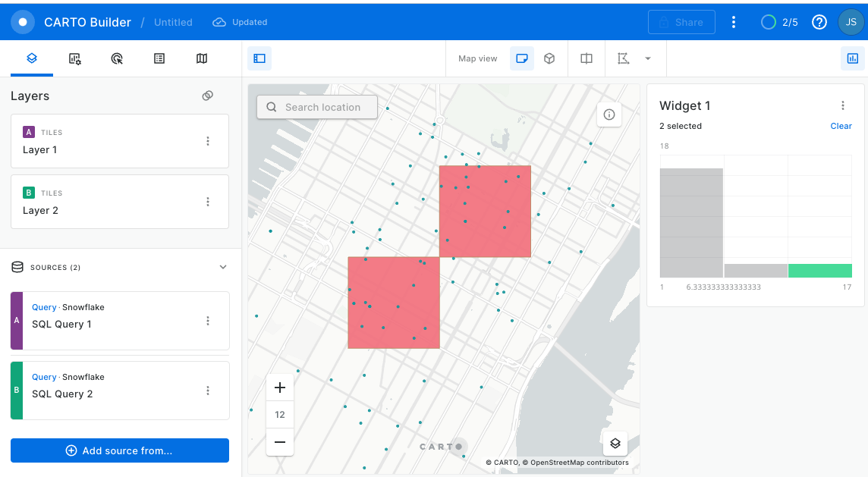This screenshot has width=868, height=477.
Task: Open the Legend tab icon
Action: 159,58
